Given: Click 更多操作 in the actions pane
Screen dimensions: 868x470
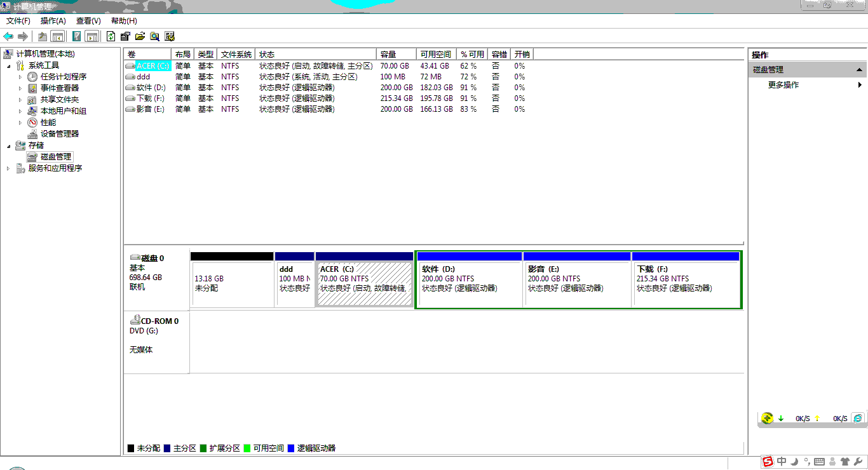Looking at the screenshot, I should [783, 85].
